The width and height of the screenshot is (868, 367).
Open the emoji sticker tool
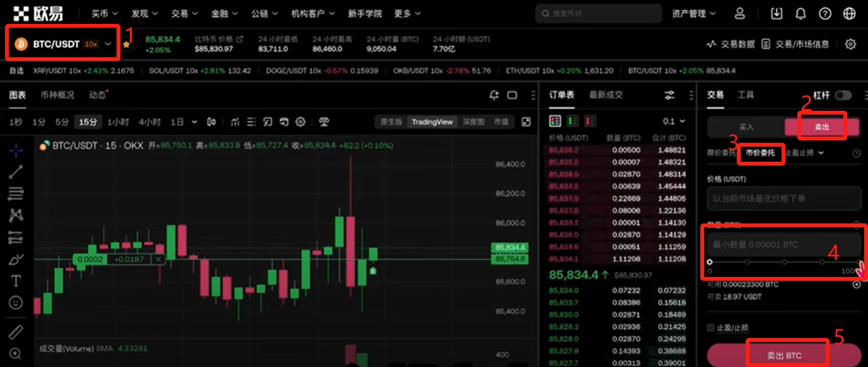coord(16,303)
